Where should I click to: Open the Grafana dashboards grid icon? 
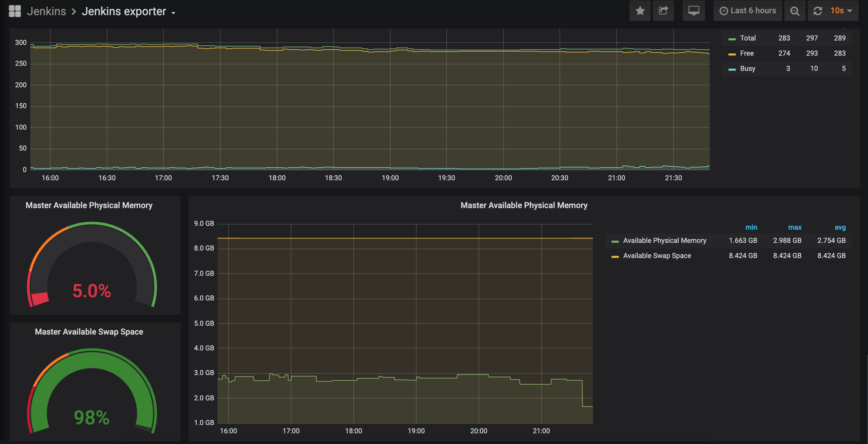(x=15, y=11)
